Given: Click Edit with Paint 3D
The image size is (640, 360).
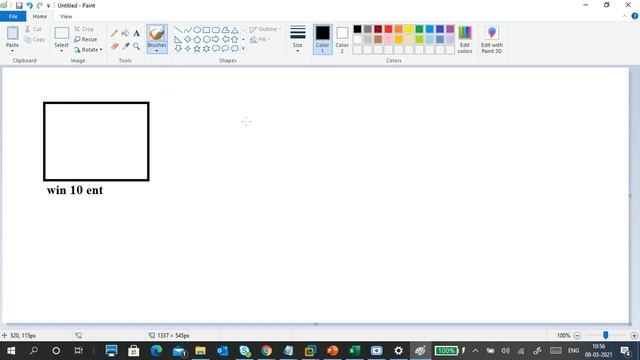Looking at the screenshot, I should click(x=492, y=40).
